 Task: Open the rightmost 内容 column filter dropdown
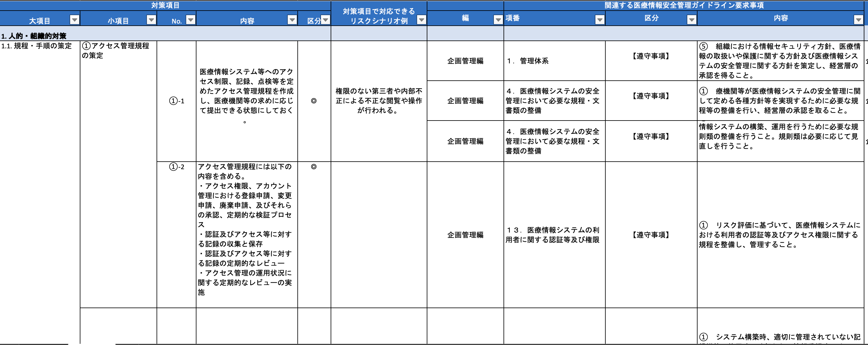tap(858, 20)
